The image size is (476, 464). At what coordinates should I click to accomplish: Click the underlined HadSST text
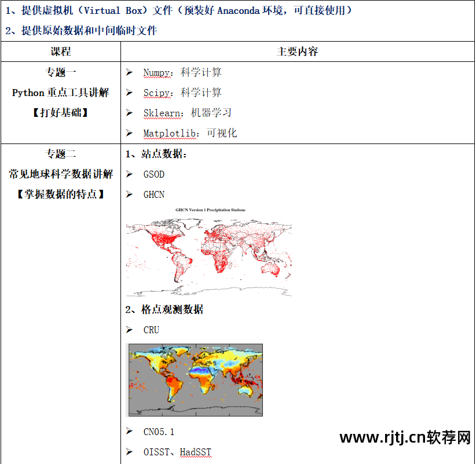click(196, 452)
